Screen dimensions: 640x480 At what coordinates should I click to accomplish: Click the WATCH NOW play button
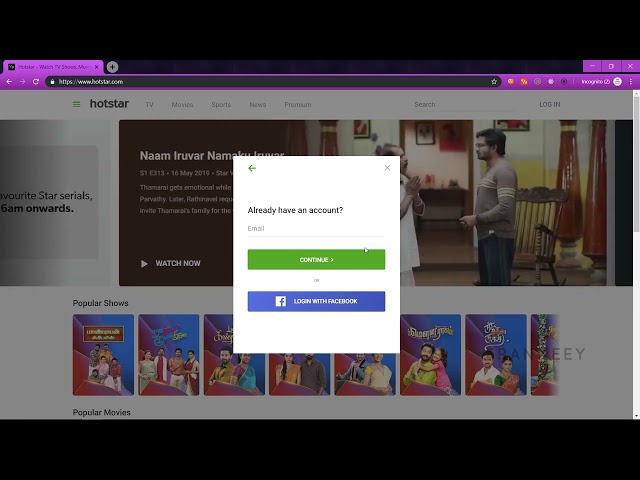point(171,264)
